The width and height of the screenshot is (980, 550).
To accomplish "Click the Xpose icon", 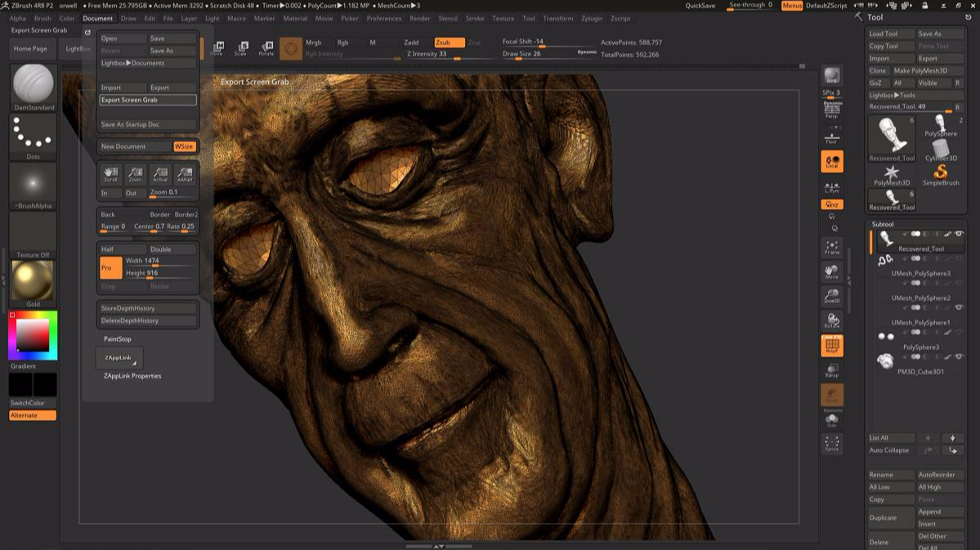I will point(832,444).
